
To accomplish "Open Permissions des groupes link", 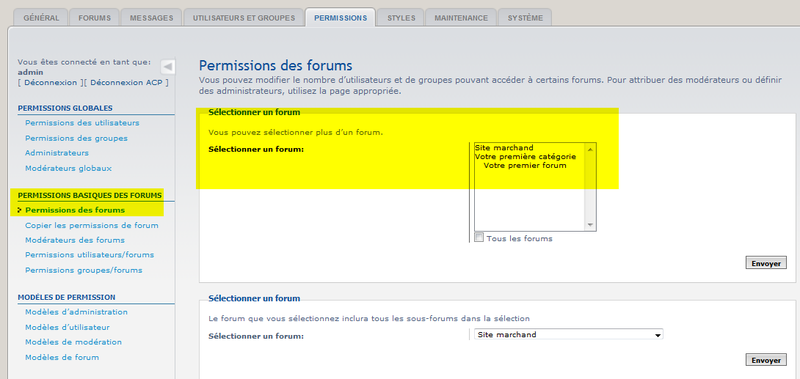I will point(76,138).
